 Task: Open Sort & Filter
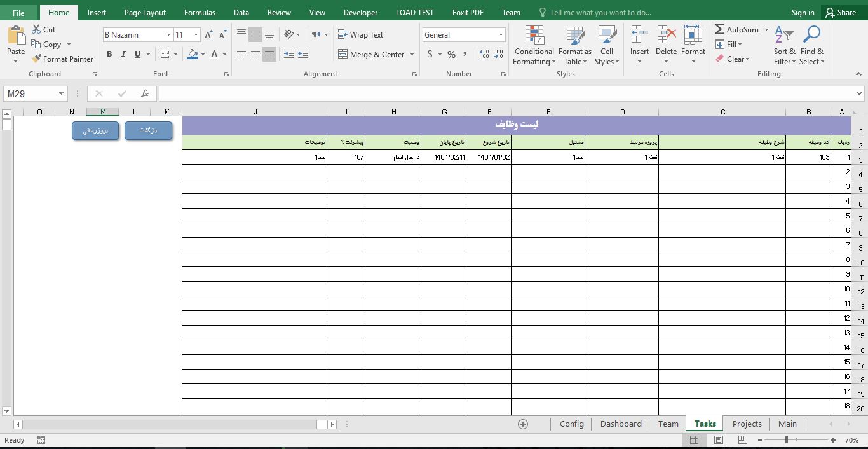[x=784, y=46]
